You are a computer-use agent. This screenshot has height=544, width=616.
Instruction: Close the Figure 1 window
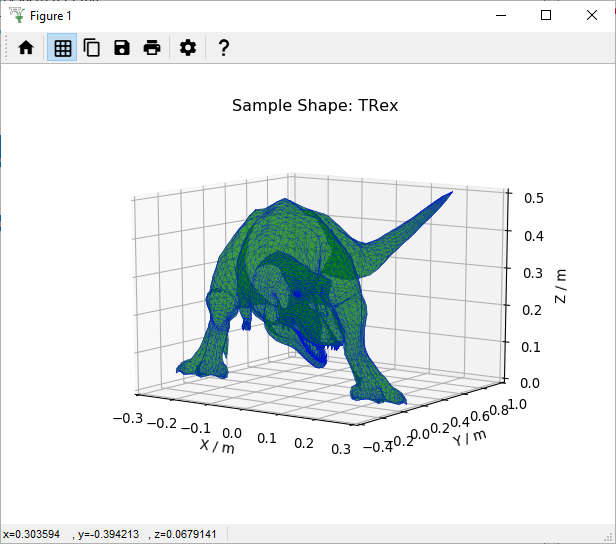click(592, 15)
